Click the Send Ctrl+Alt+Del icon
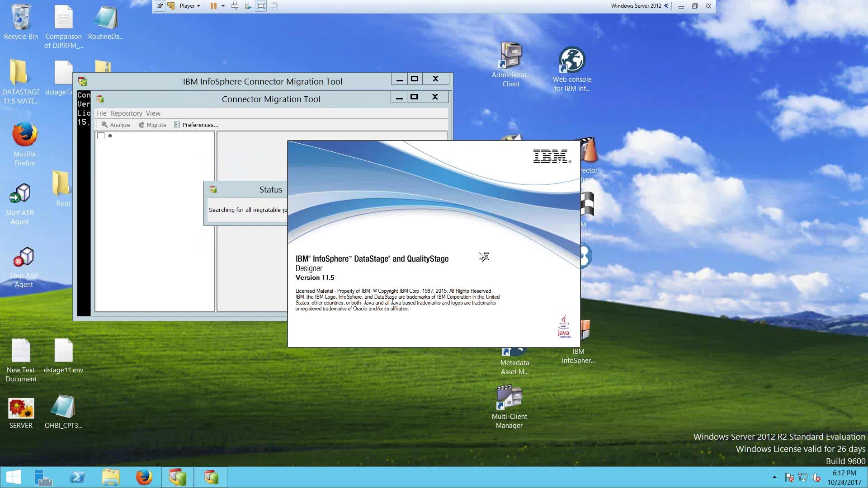Screen dimensions: 868x488 [235, 6]
